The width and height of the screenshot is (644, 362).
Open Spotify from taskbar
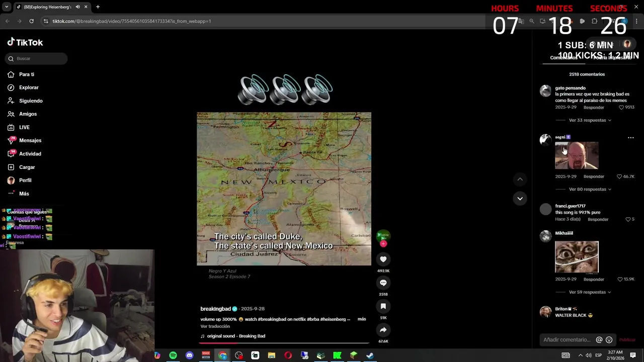(x=173, y=355)
